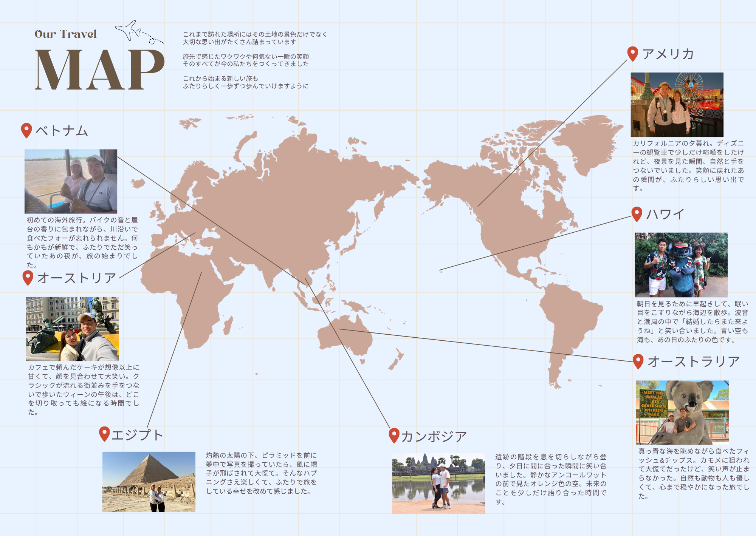Select the red pin next to アメリカ
Screen dimensions: 756x536
pyautogui.click(x=633, y=54)
